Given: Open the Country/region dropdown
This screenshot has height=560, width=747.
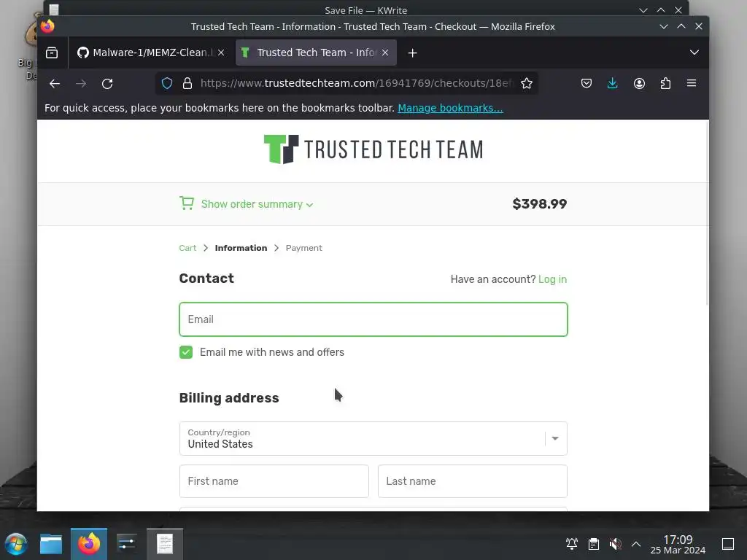Looking at the screenshot, I should [x=373, y=438].
